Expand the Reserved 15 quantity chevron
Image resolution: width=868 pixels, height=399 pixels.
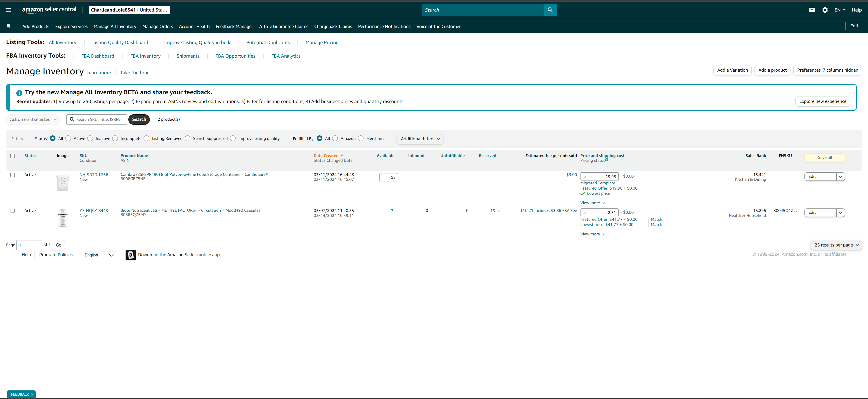point(499,211)
